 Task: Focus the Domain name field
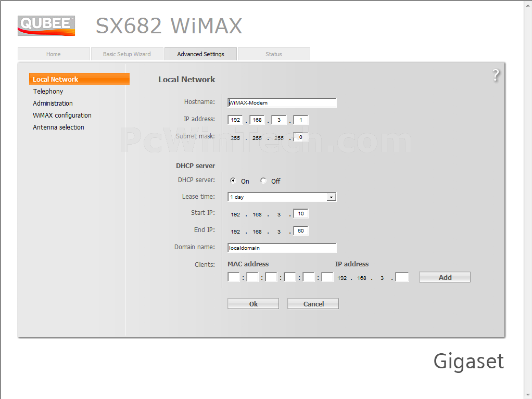coord(282,248)
